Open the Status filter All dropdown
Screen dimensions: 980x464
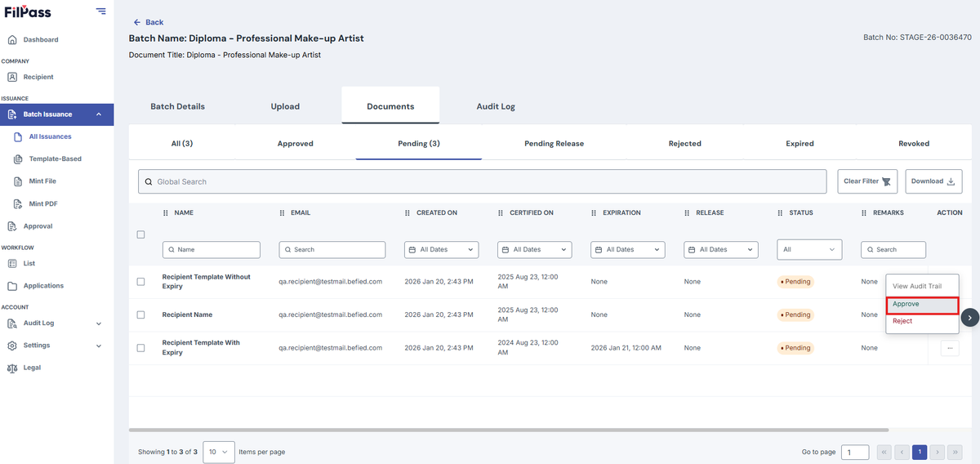810,249
